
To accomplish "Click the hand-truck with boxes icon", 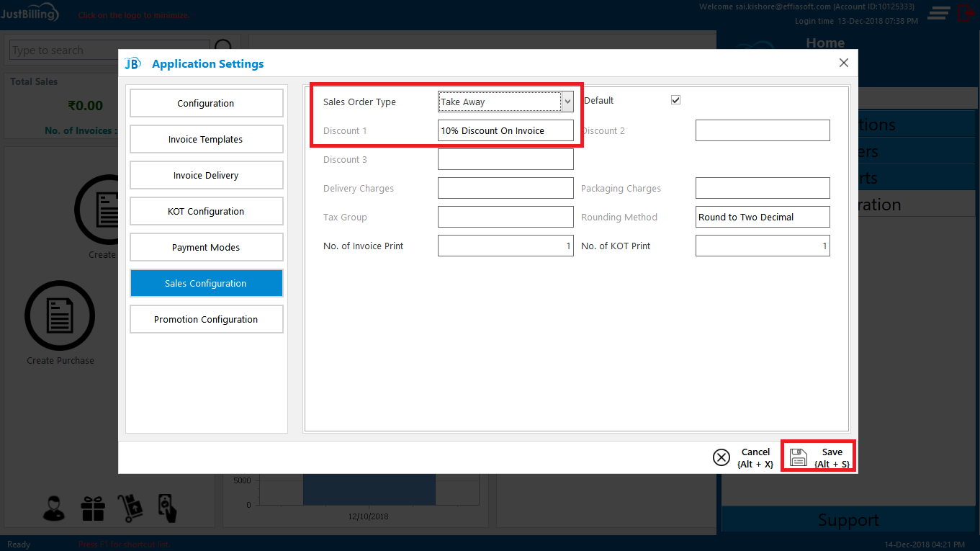I will click(x=130, y=509).
